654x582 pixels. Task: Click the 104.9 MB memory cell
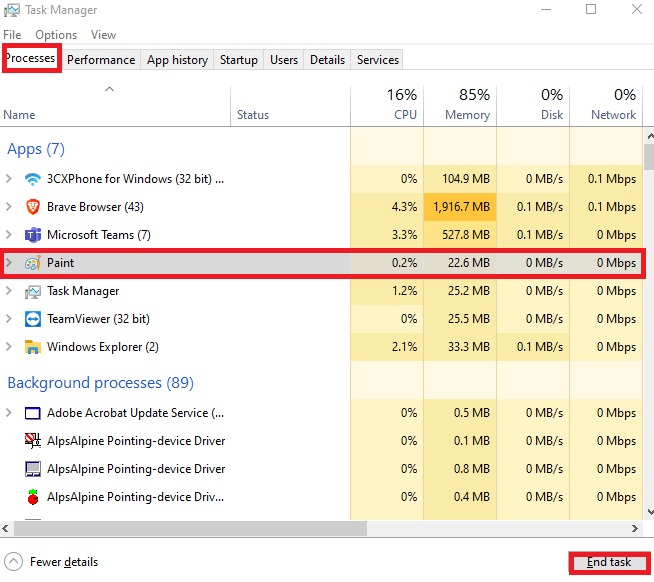pos(460,179)
